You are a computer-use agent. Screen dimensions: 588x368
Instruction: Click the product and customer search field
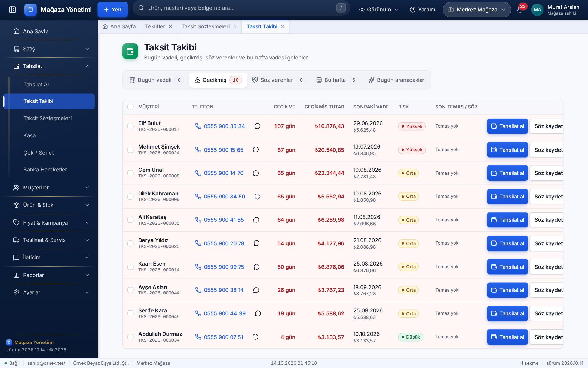click(241, 8)
